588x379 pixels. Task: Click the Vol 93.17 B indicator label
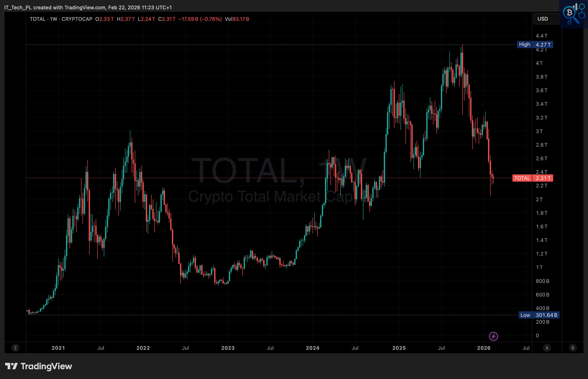click(x=237, y=19)
